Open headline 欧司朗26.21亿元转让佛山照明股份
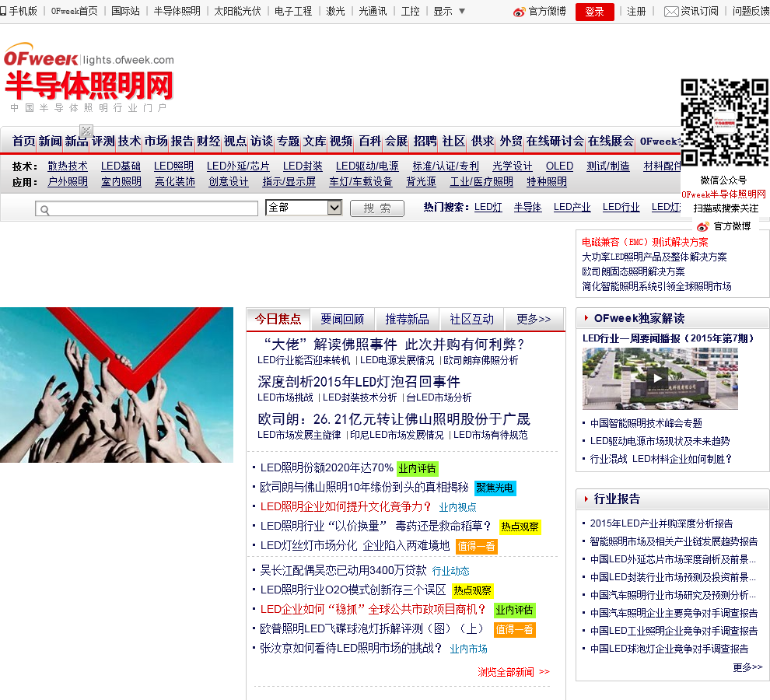770x700 pixels. pyautogui.click(x=394, y=419)
